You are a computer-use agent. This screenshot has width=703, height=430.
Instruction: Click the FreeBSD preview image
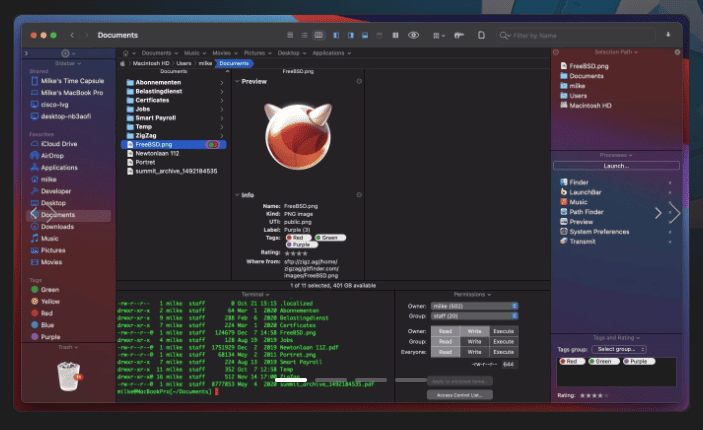click(298, 136)
